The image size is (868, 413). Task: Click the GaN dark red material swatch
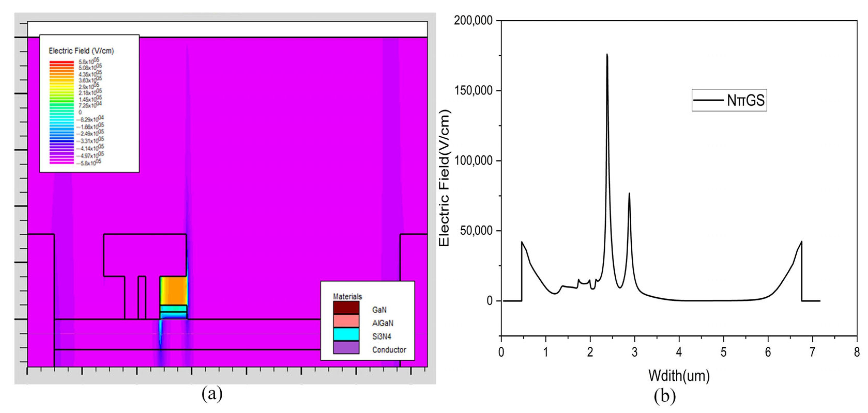pyautogui.click(x=346, y=308)
